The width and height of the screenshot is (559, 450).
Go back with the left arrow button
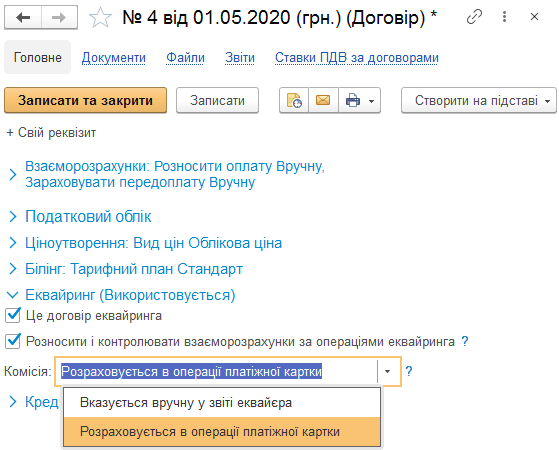[23, 17]
